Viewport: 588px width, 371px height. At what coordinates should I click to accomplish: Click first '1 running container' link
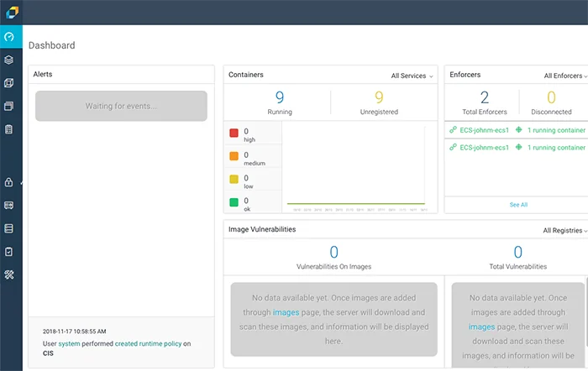(x=556, y=130)
